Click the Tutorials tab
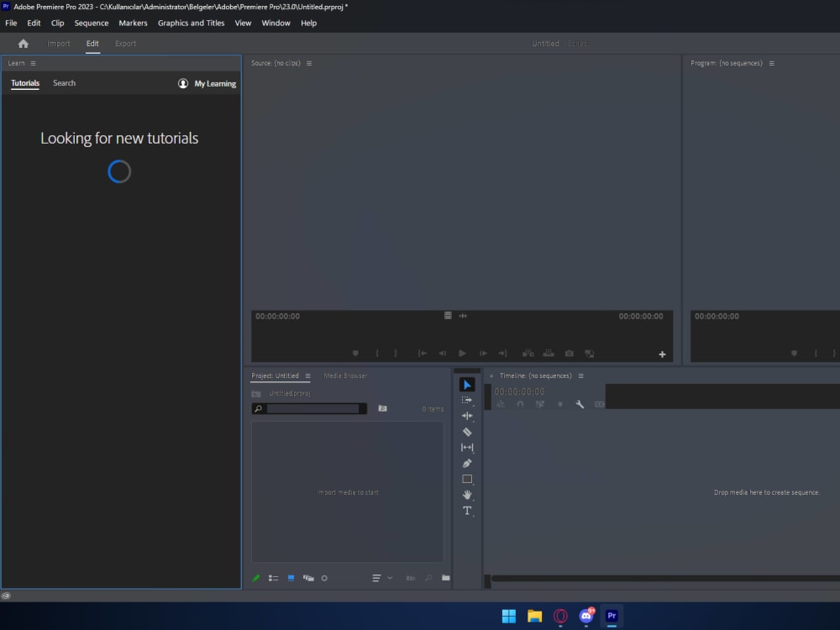The height and width of the screenshot is (630, 840). tap(25, 83)
